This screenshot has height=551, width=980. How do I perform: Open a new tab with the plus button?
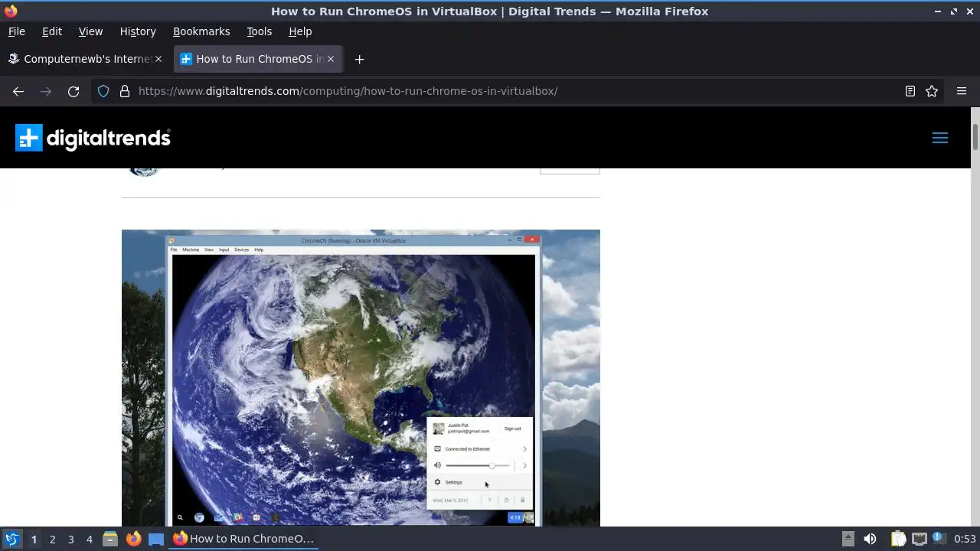pyautogui.click(x=359, y=59)
